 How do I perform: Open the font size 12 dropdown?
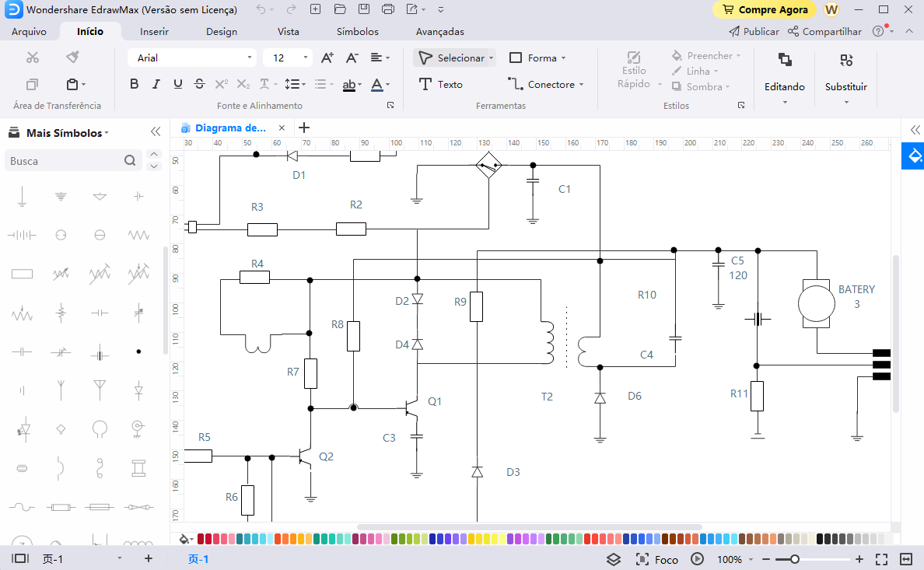tap(305, 58)
